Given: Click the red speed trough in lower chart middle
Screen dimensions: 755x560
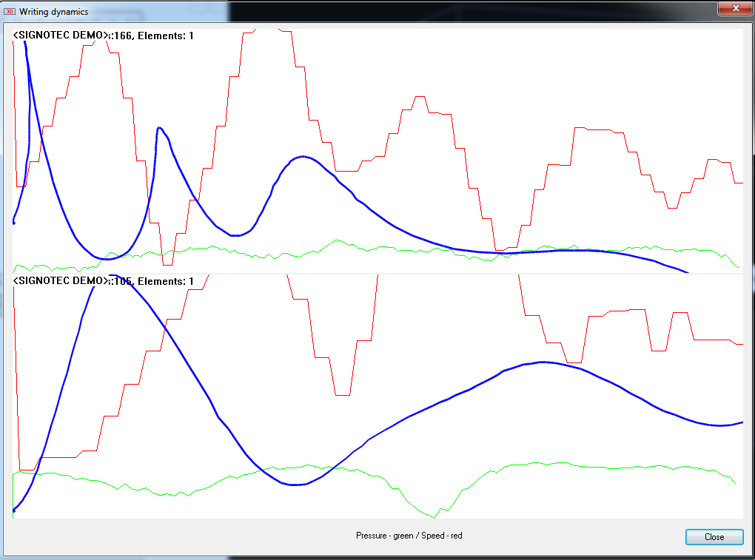Looking at the screenshot, I should coord(342,395).
